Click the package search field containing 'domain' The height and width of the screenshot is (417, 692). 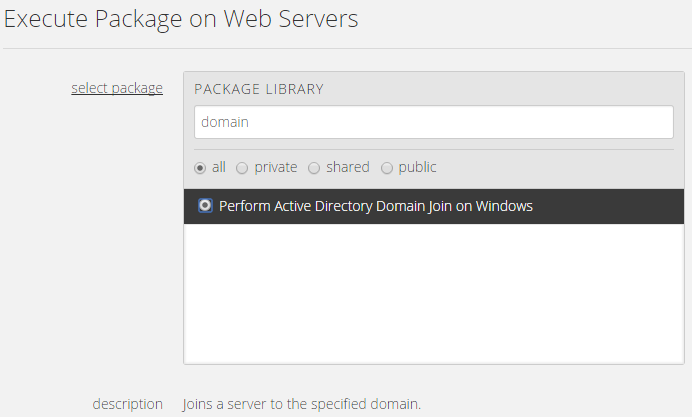(x=433, y=122)
